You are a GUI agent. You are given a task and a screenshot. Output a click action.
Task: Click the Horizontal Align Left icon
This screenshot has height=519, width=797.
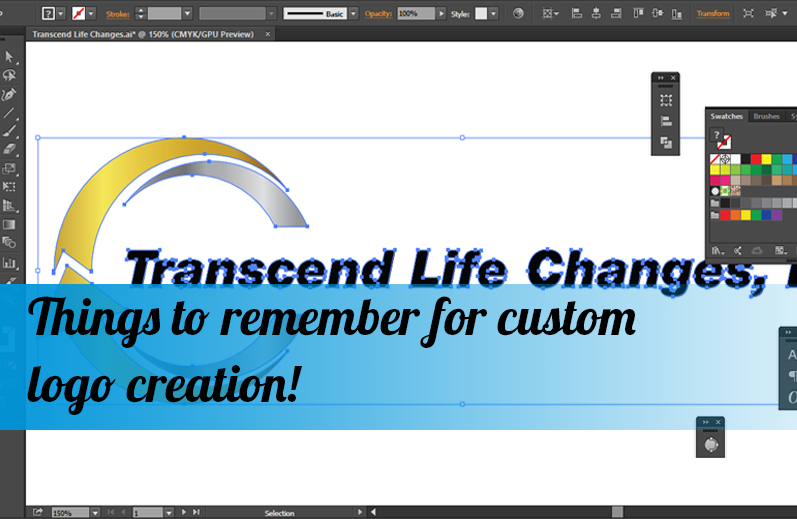click(576, 14)
